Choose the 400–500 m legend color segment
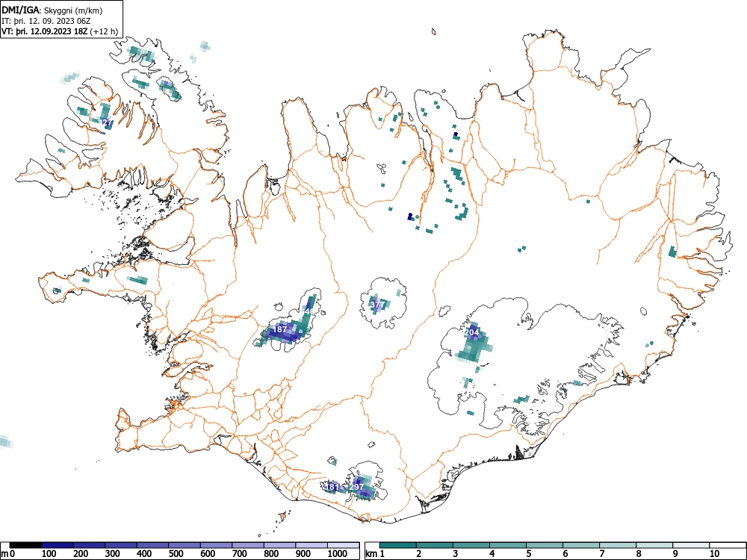 (x=152, y=545)
